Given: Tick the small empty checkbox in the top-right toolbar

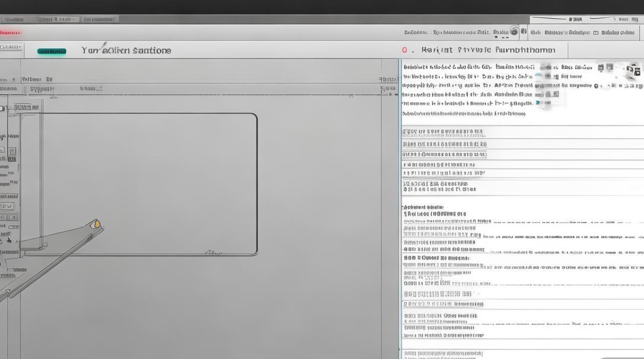Looking at the screenshot, I should pos(596,33).
